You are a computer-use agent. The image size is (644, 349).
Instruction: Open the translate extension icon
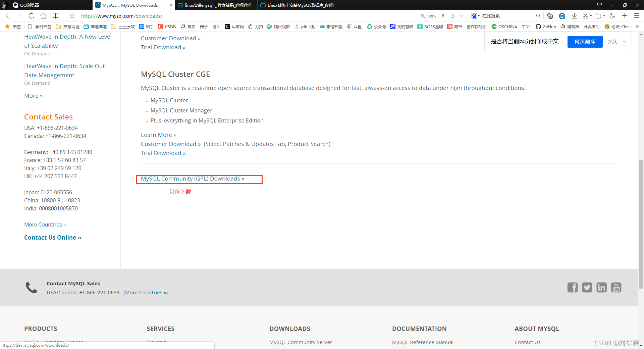pos(550,16)
